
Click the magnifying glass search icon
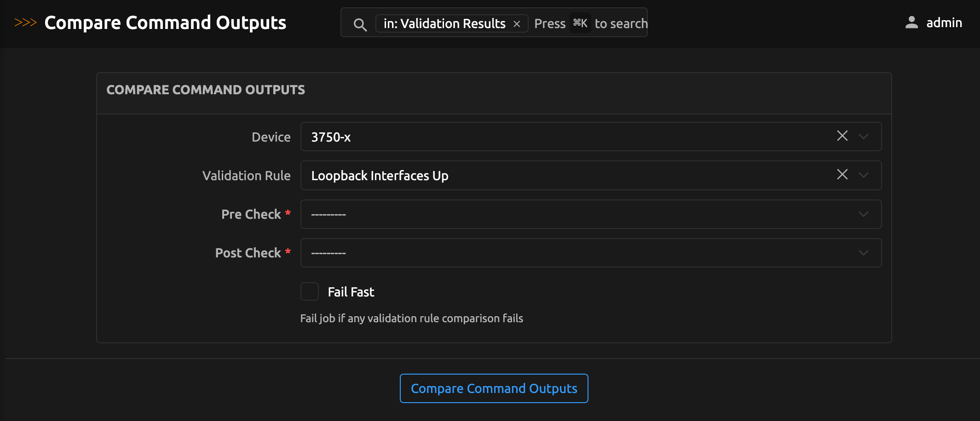360,24
